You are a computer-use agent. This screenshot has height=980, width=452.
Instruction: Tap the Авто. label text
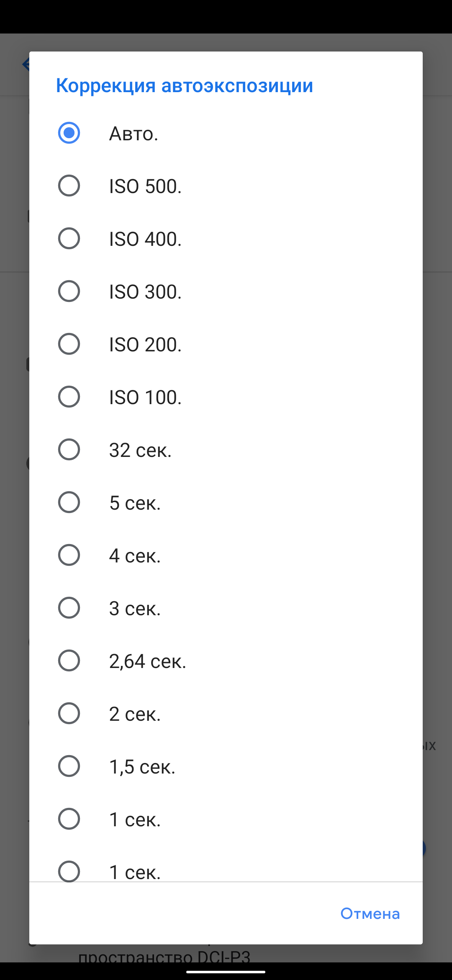coord(134,134)
